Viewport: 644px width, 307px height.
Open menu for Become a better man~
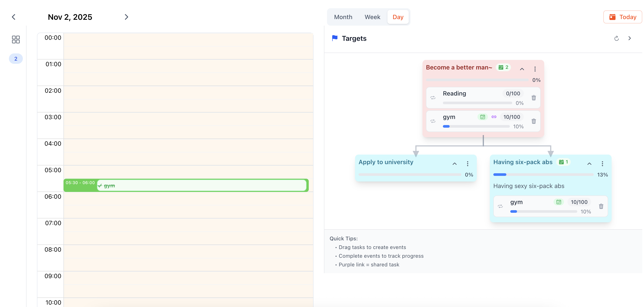pyautogui.click(x=535, y=69)
